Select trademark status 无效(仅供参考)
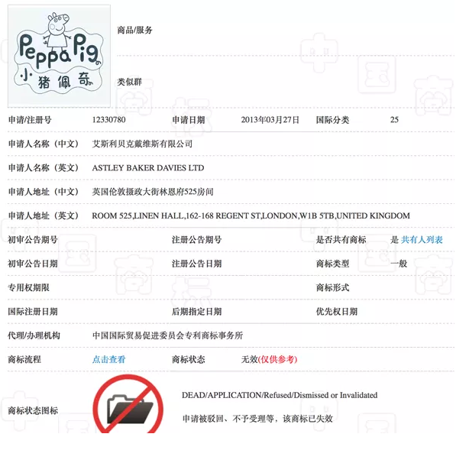The width and height of the screenshot is (469, 476). (269, 359)
